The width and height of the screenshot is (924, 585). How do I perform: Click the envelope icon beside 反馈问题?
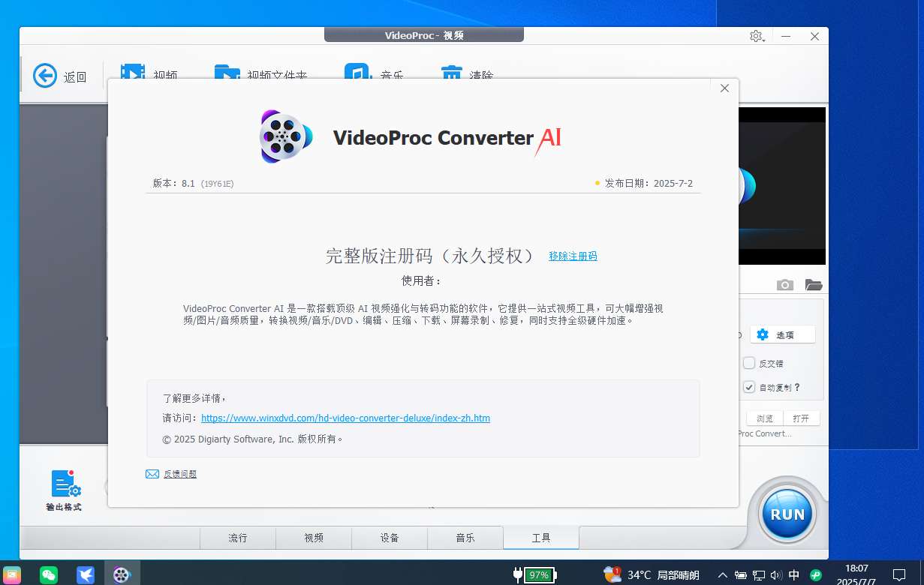152,474
